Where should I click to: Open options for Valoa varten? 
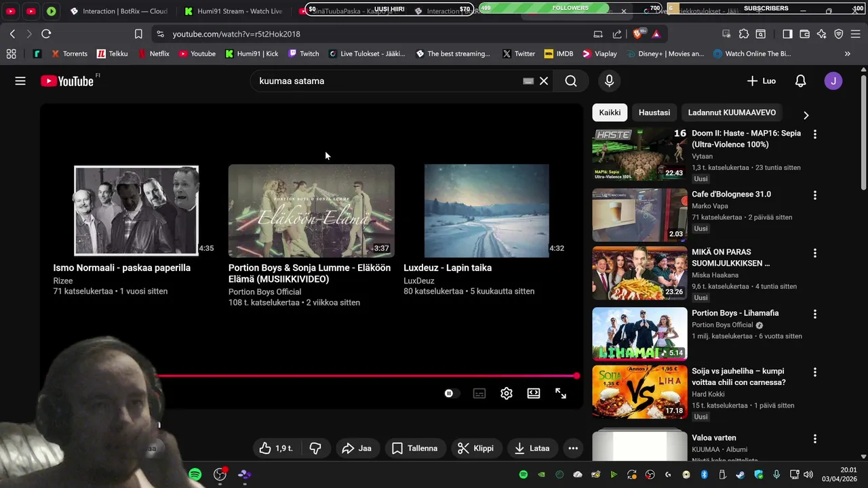(814, 439)
